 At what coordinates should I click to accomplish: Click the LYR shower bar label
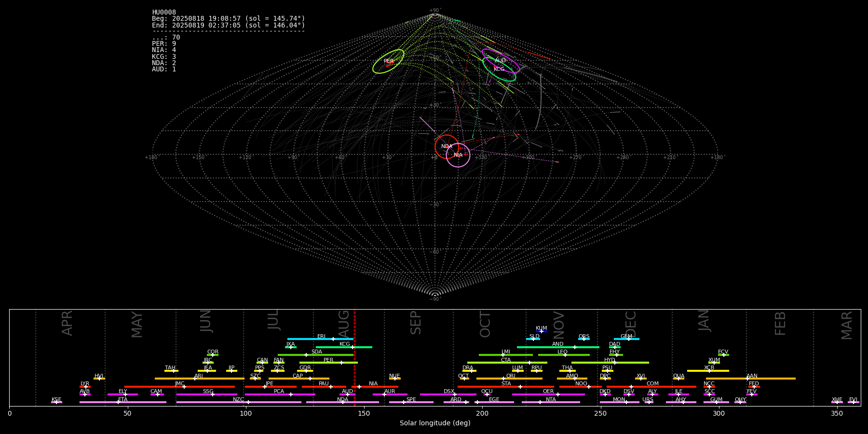pos(85,384)
